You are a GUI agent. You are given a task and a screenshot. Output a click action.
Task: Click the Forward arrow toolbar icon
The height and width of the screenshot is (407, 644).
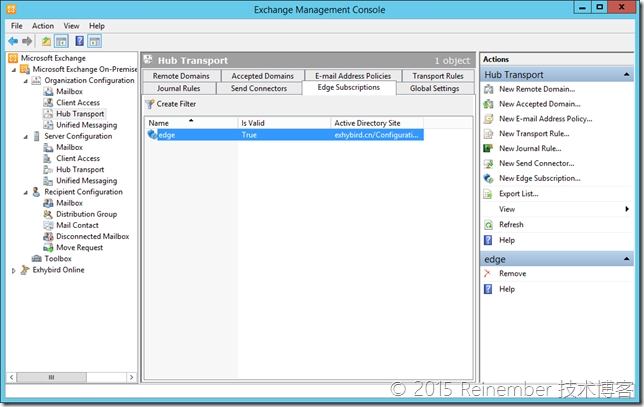pos(27,41)
